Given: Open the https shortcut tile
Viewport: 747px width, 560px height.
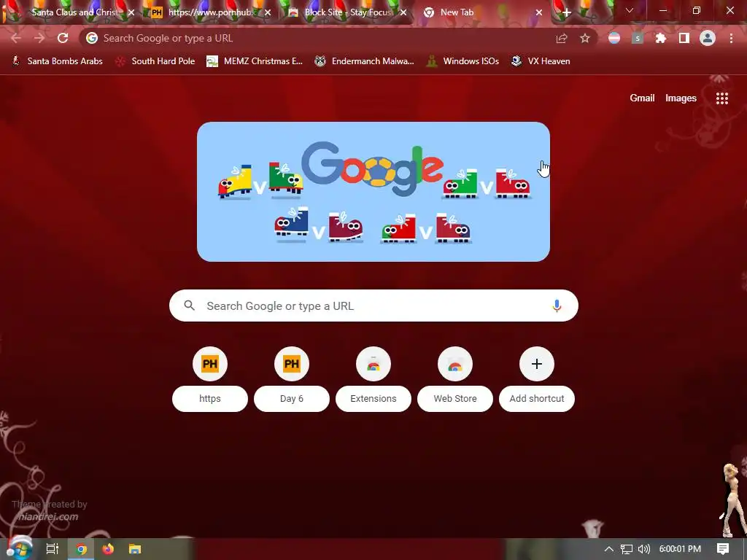Looking at the screenshot, I should [210, 379].
